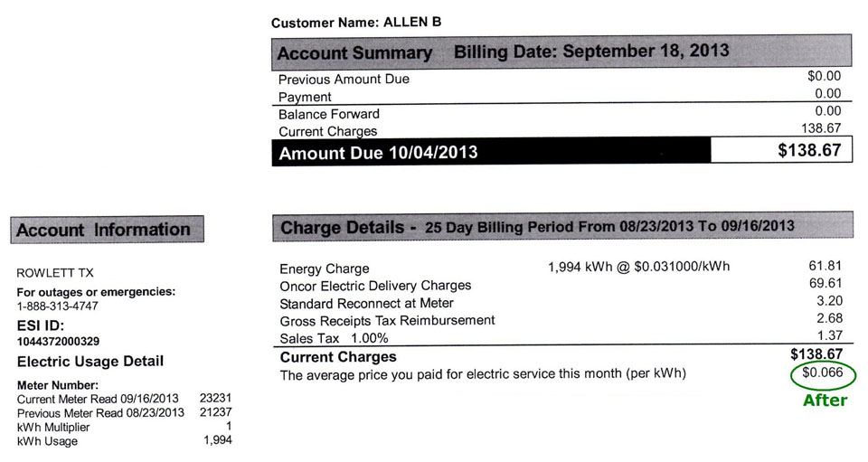Click the outage phone number 1-888-313-4747
This screenshot has height=462, width=868.
coord(58,306)
